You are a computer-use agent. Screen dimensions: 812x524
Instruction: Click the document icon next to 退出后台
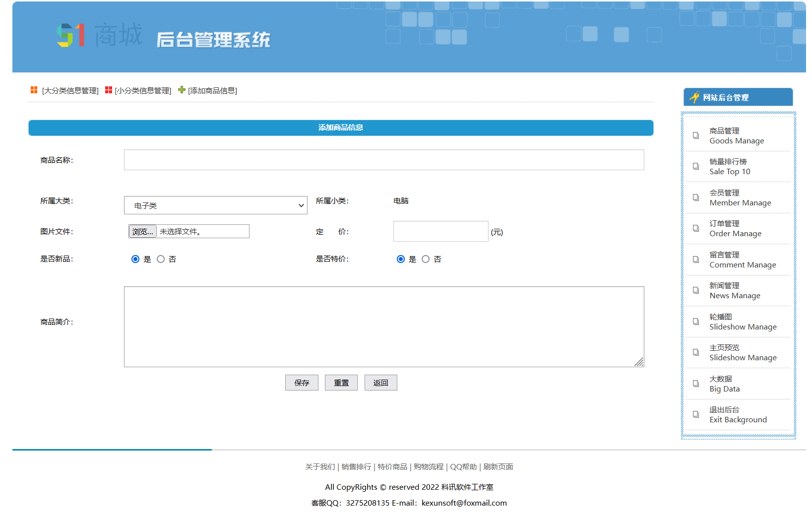[x=696, y=414]
